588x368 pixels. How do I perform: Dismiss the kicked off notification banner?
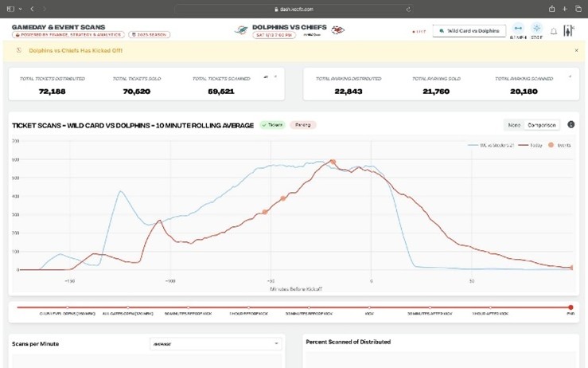(x=577, y=50)
